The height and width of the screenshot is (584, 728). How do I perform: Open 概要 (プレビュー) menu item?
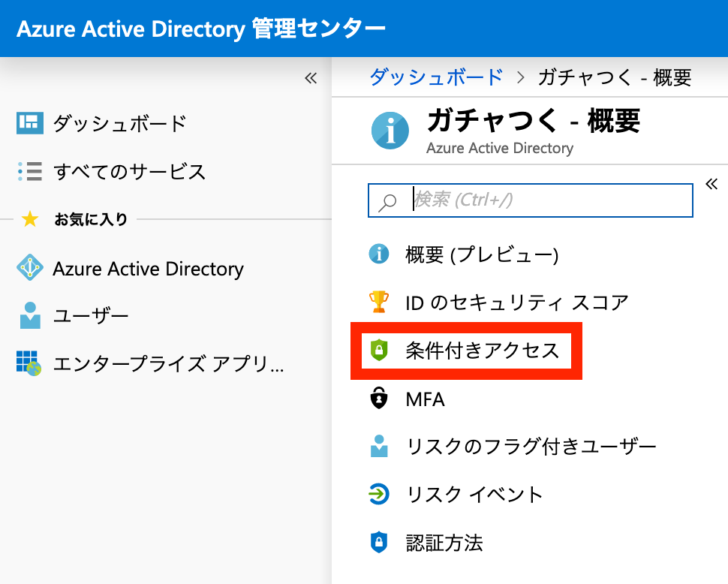(x=482, y=254)
